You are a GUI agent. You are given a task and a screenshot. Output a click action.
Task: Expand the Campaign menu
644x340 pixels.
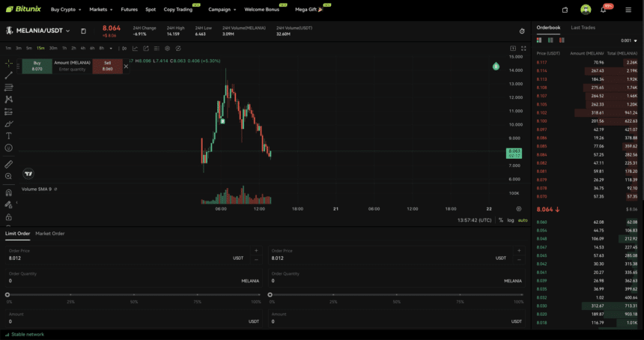point(222,10)
